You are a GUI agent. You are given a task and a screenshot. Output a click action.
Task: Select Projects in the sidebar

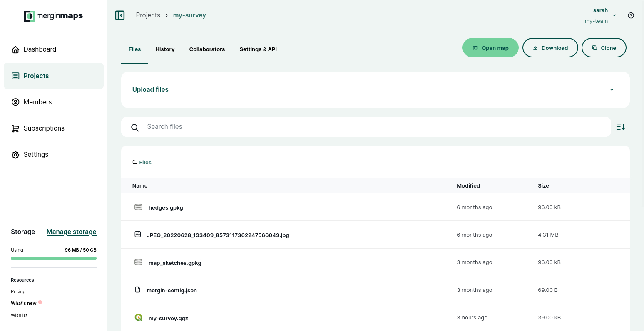[x=54, y=76]
